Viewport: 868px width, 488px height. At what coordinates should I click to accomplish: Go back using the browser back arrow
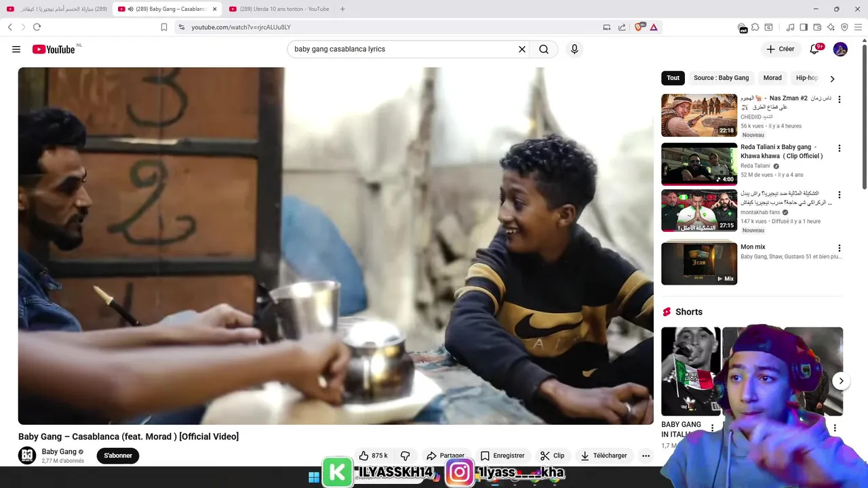[10, 27]
